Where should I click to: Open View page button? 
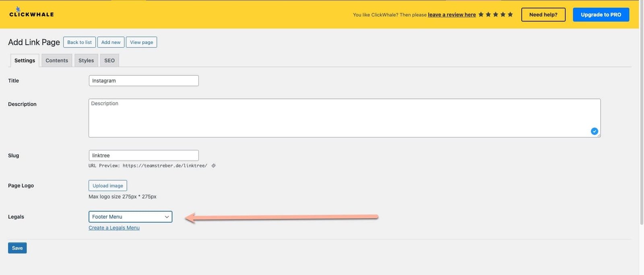(141, 42)
